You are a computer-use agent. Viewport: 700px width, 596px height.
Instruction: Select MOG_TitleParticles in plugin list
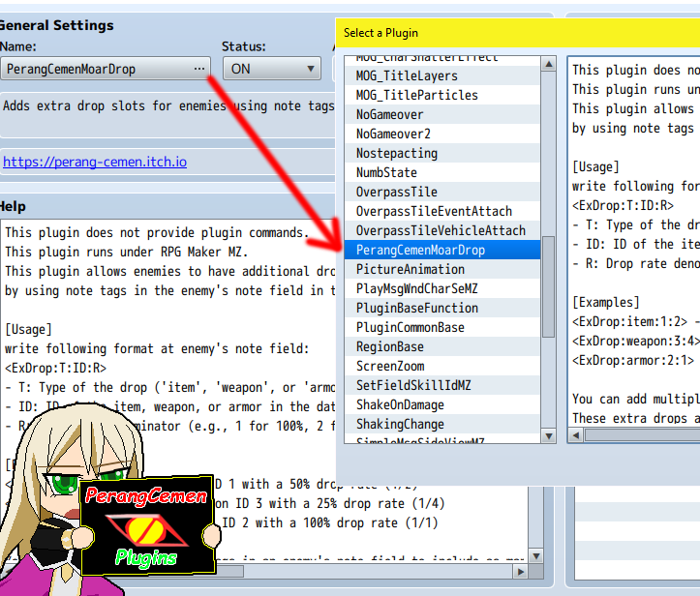[441, 95]
